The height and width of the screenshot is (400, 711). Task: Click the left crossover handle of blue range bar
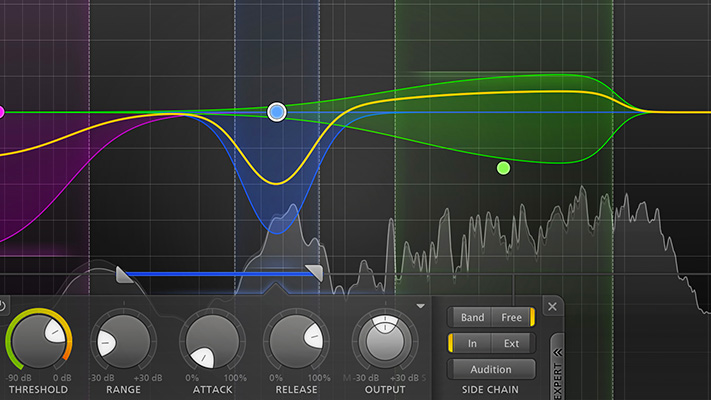tap(123, 273)
